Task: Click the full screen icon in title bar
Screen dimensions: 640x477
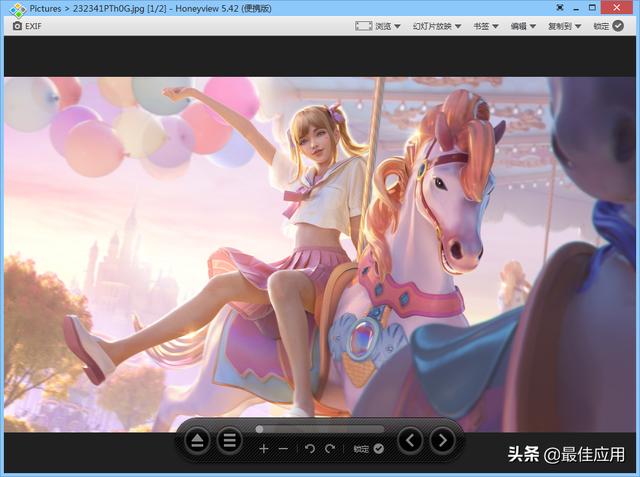Action: tap(560, 8)
